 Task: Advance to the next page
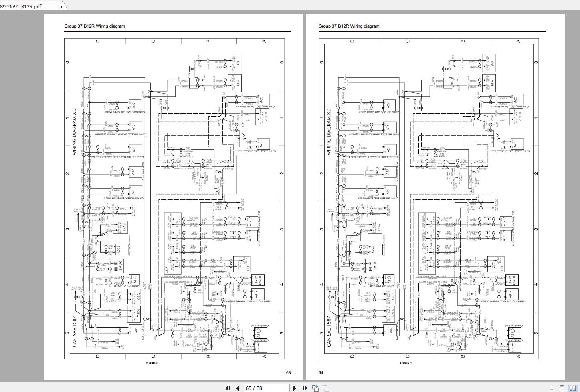pos(295,388)
